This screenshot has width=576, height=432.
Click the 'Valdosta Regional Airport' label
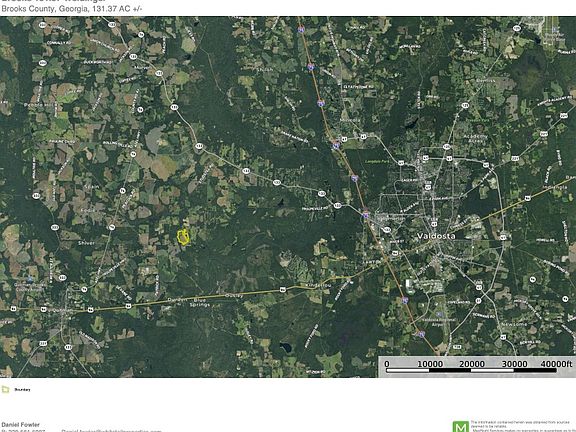(x=440, y=322)
